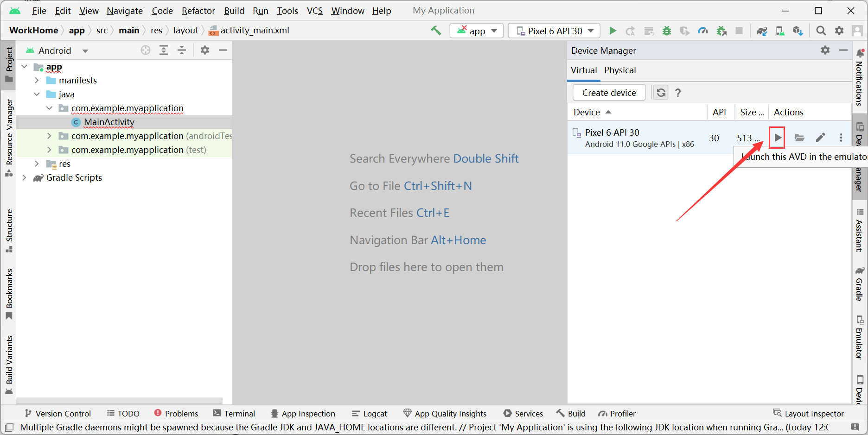Click Attach Debugger to Android Process icon
Image resolution: width=868 pixels, height=435 pixels.
tap(721, 31)
